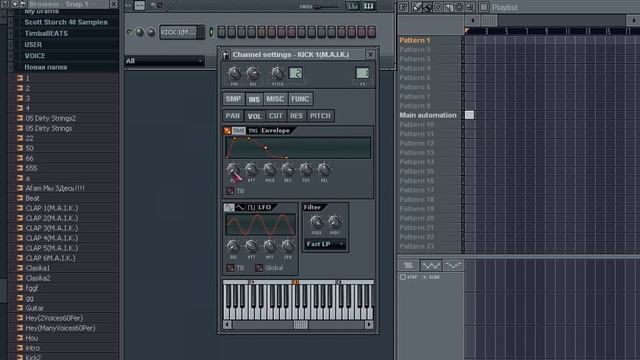Open the keyboard editor icon in step sequencer
The height and width of the screenshot is (360, 640).
(369, 6)
